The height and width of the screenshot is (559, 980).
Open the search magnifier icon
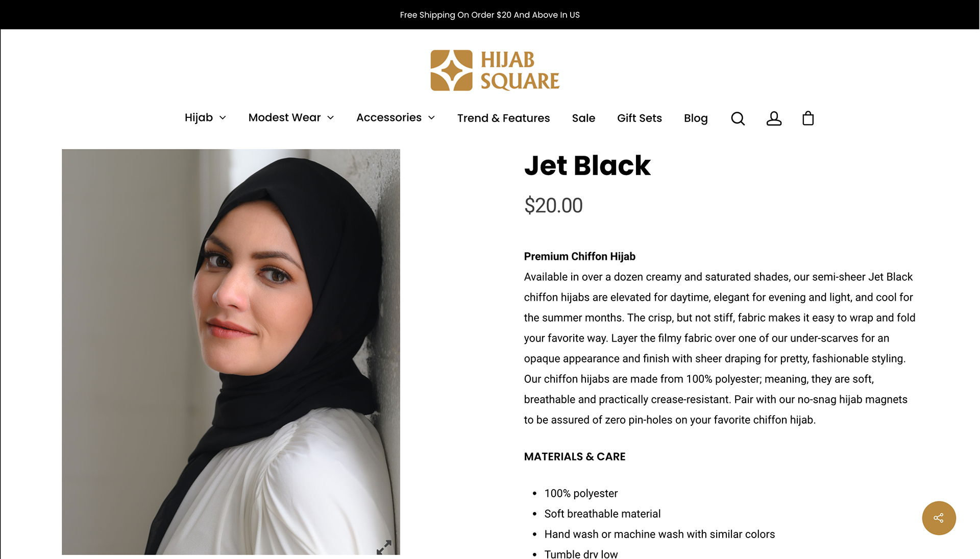pyautogui.click(x=738, y=118)
